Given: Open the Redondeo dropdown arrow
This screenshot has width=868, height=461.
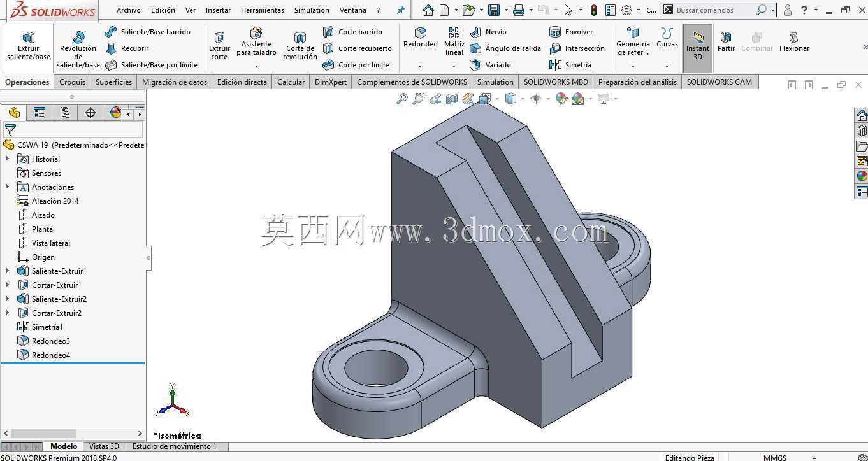Looking at the screenshot, I should coord(421,66).
